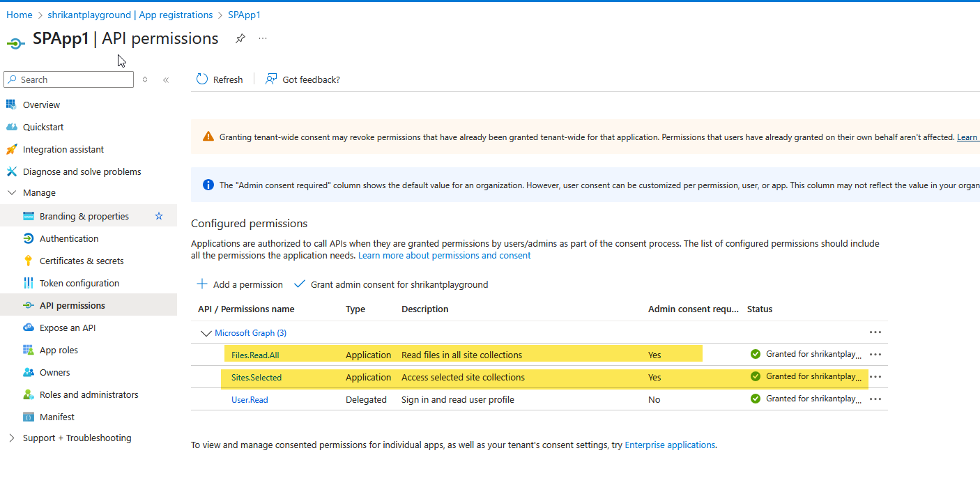Click the Got feedback? button
This screenshot has height=485, width=980.
tap(303, 79)
